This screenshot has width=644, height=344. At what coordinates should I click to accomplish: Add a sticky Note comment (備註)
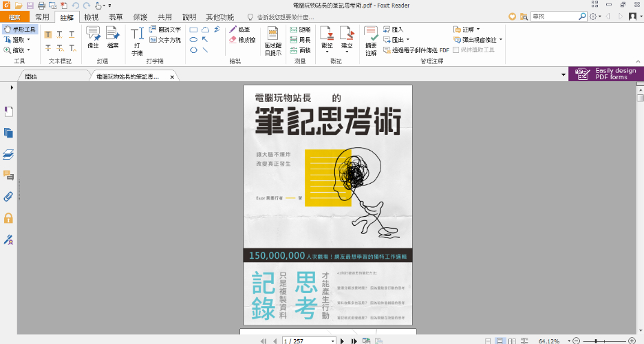[94, 38]
